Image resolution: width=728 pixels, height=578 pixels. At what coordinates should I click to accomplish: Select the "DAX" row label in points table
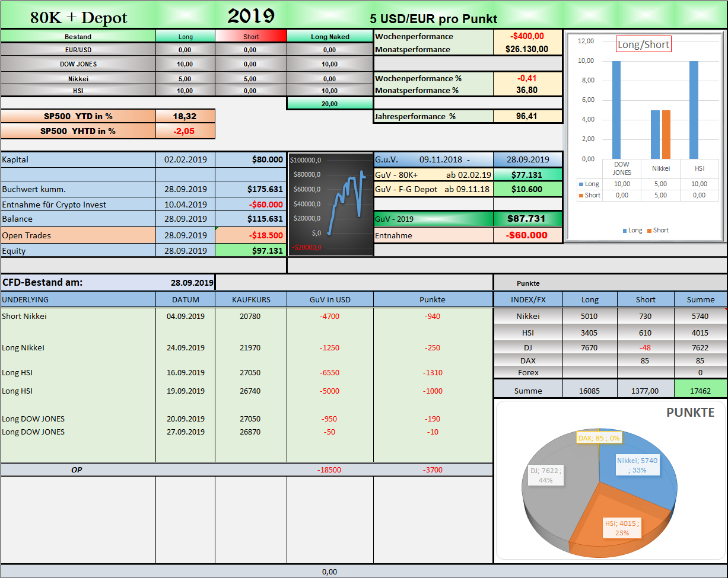[x=528, y=360]
